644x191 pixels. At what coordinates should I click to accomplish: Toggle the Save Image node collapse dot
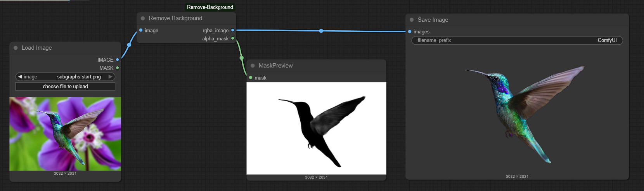[x=412, y=20]
